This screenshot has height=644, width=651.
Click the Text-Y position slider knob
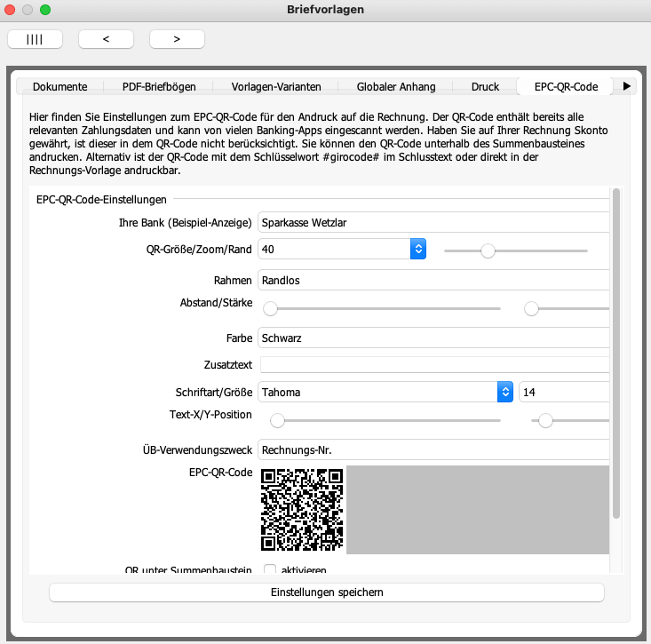click(x=545, y=421)
